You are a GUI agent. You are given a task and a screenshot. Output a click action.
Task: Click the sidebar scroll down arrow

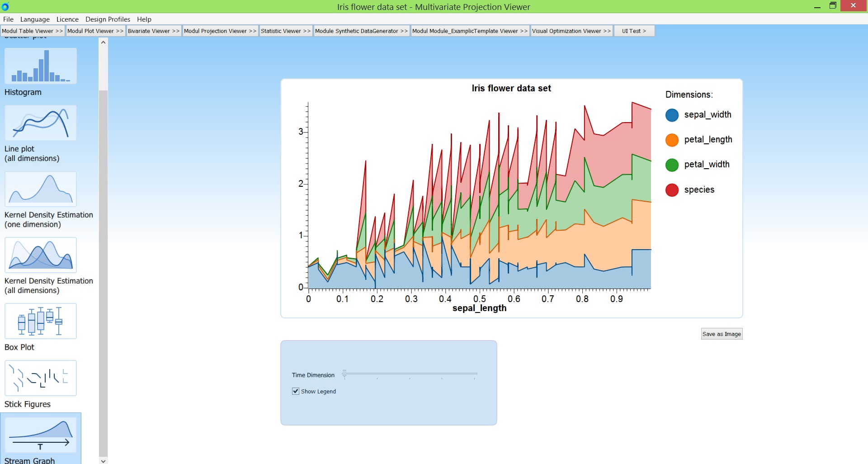pos(104,460)
